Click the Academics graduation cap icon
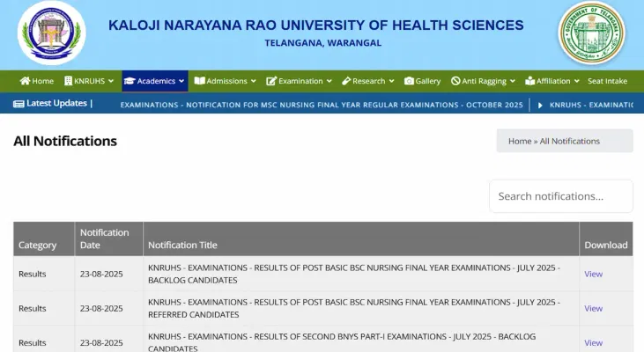 pos(129,81)
